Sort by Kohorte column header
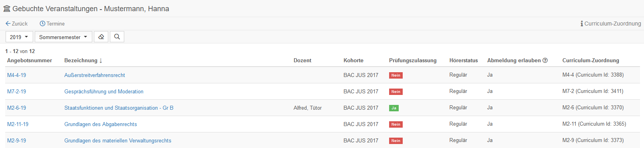 pos(354,61)
